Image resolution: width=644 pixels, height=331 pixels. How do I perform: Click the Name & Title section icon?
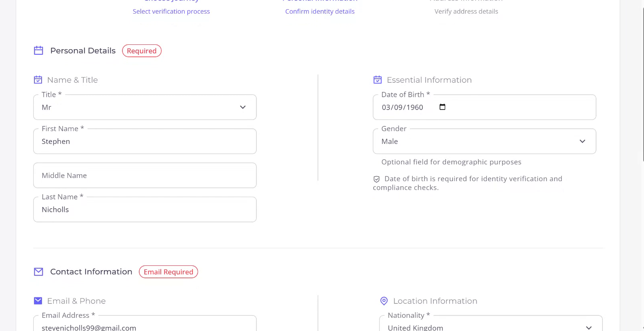tap(38, 80)
